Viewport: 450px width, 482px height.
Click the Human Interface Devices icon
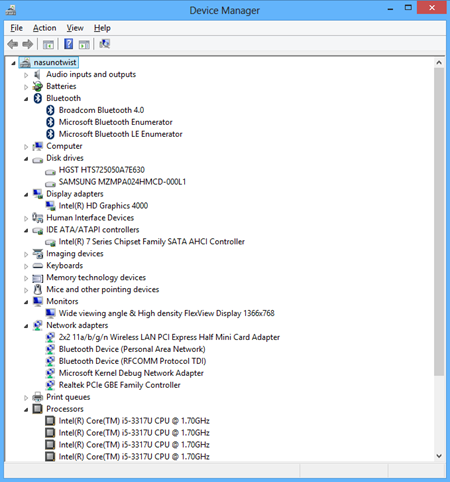(x=38, y=218)
